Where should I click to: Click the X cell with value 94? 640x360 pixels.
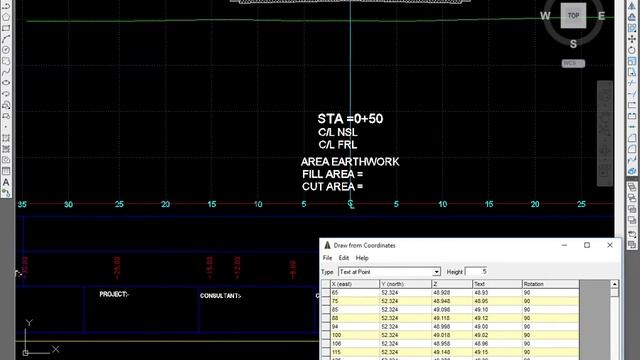tap(355, 327)
